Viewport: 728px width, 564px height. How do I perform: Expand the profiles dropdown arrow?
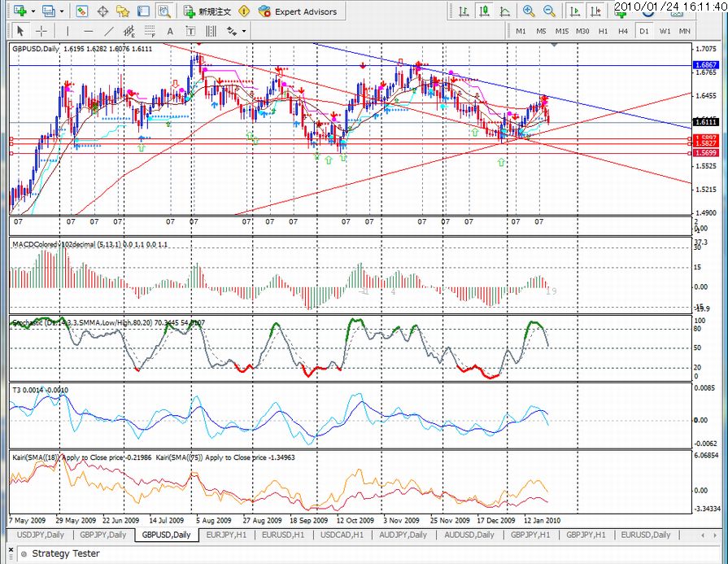coord(62,11)
